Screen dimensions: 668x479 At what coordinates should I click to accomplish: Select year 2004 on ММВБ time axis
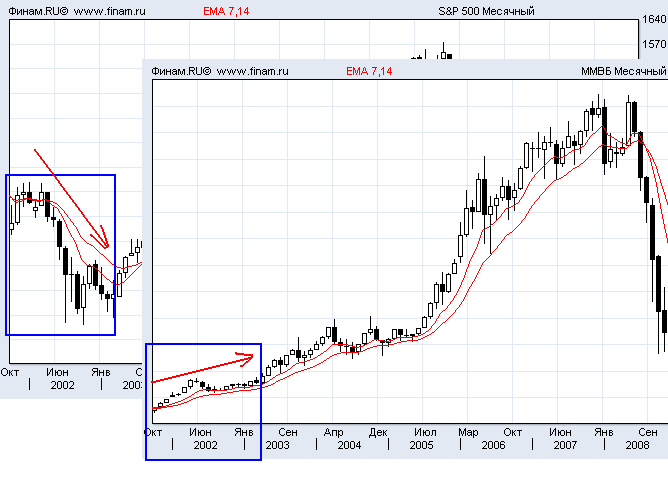tap(349, 445)
